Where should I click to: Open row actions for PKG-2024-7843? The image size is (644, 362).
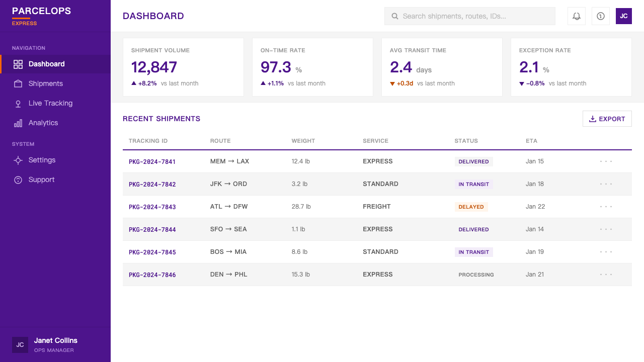(x=606, y=207)
